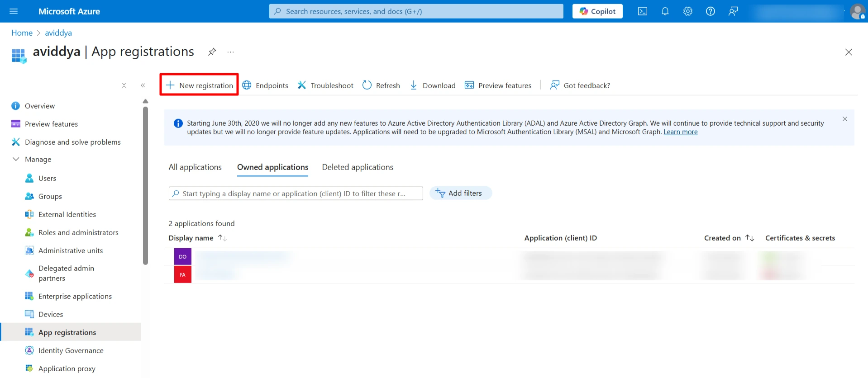Select App registrations in the sidebar

pos(71,332)
